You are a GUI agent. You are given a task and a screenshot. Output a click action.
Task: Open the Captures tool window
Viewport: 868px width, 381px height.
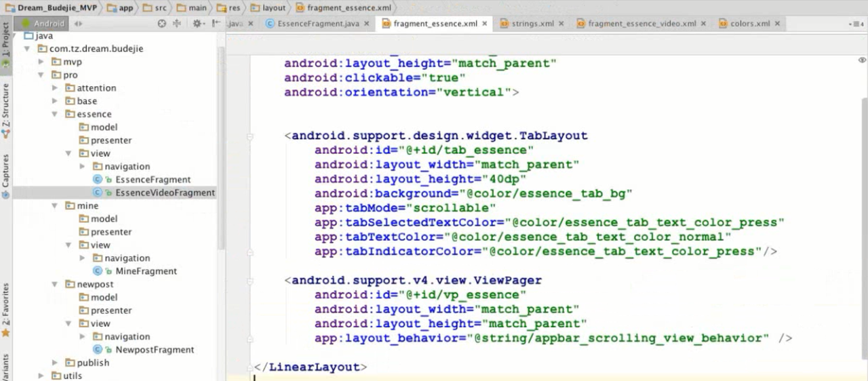[5, 176]
